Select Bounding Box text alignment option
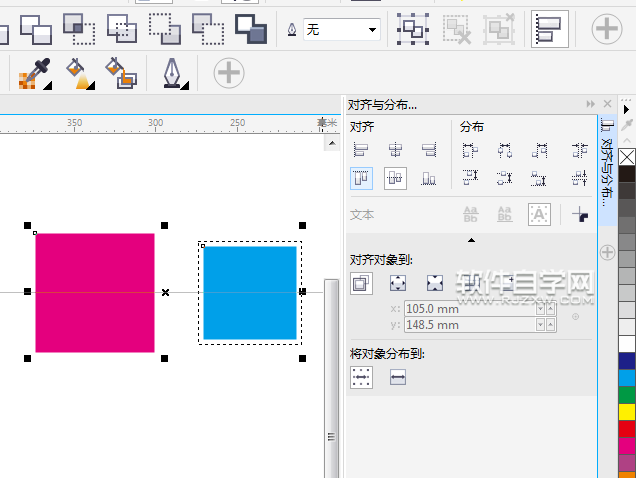This screenshot has height=478, width=636. 539,214
